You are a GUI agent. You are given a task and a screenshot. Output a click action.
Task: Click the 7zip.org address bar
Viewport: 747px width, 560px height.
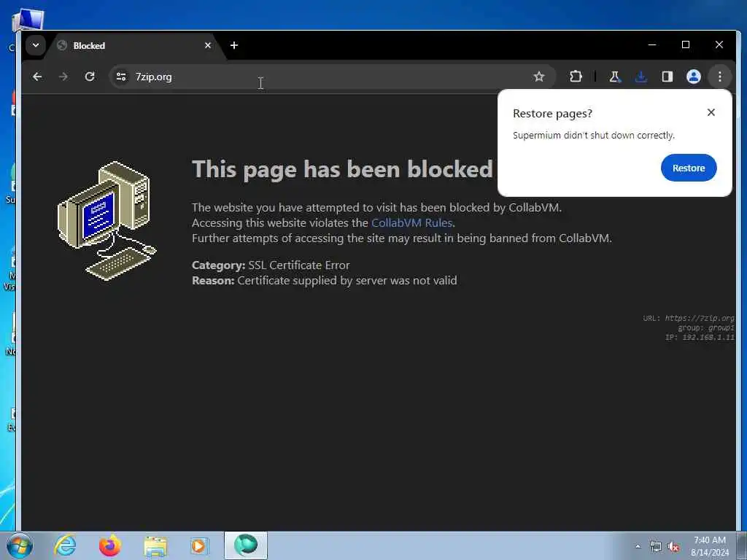click(x=333, y=77)
